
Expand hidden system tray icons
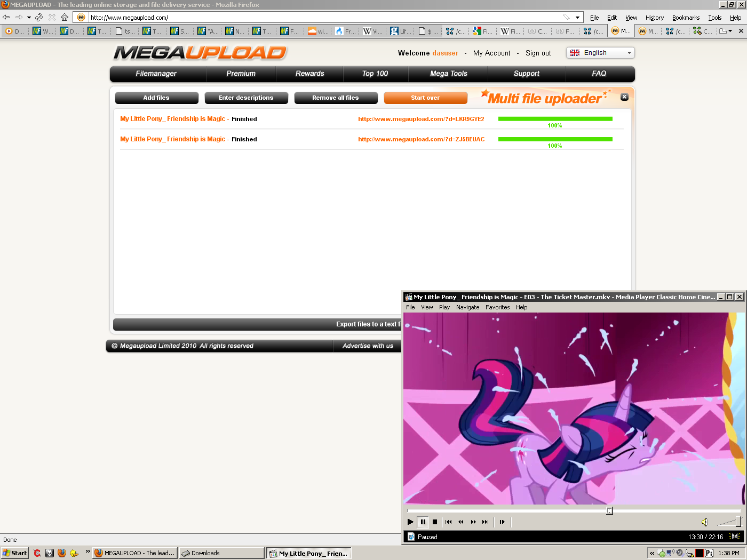click(651, 553)
